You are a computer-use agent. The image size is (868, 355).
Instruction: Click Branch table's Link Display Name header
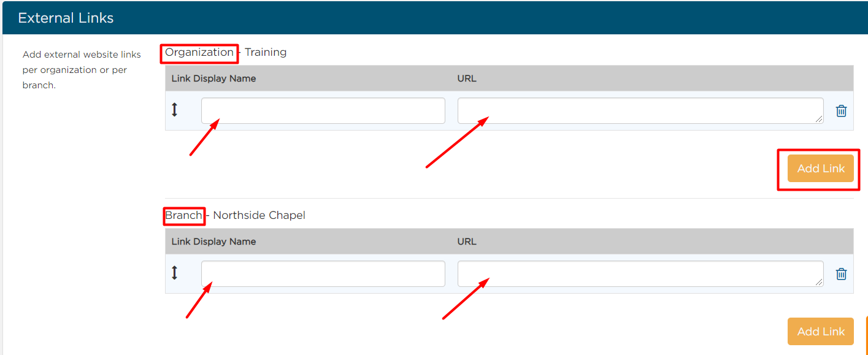click(x=213, y=242)
